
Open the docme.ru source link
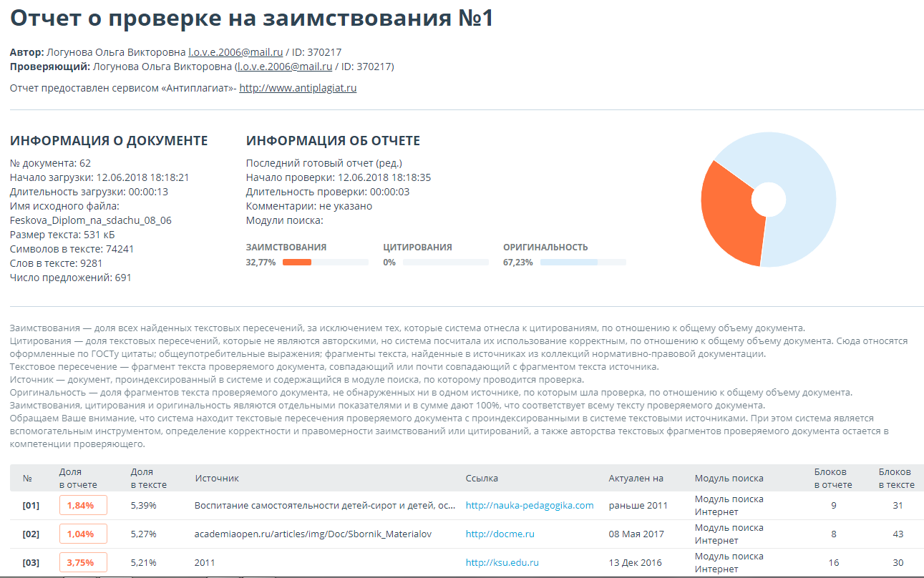[x=500, y=534]
